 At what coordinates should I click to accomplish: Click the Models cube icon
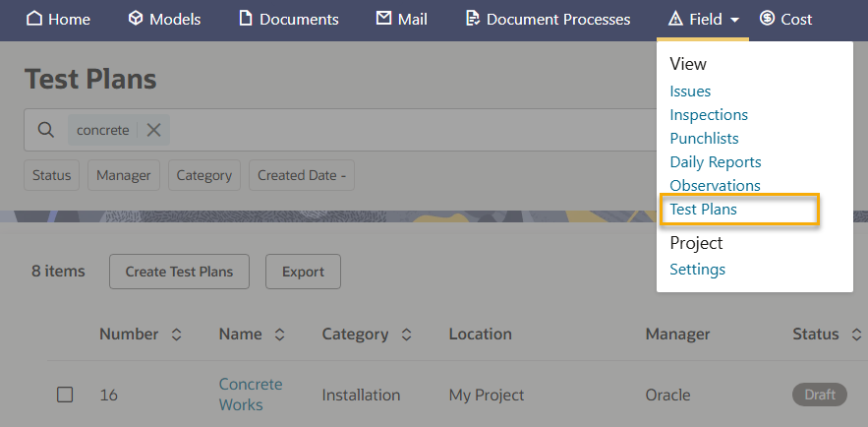(x=136, y=19)
